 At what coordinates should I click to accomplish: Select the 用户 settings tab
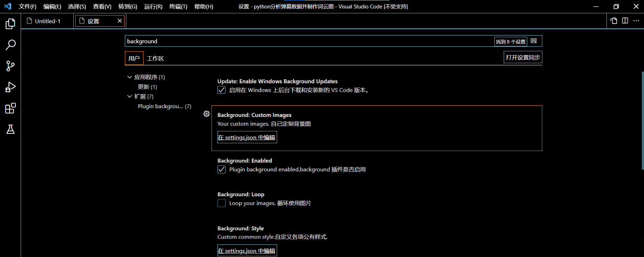click(x=134, y=58)
